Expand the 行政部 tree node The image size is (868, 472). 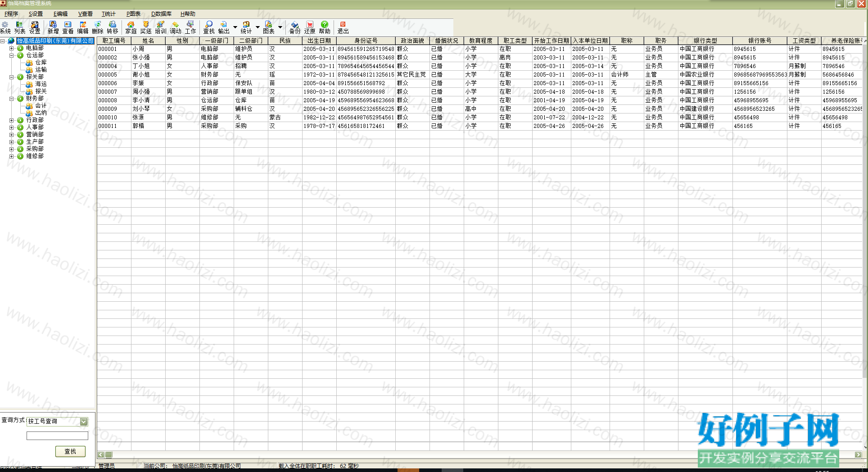pyautogui.click(x=12, y=120)
